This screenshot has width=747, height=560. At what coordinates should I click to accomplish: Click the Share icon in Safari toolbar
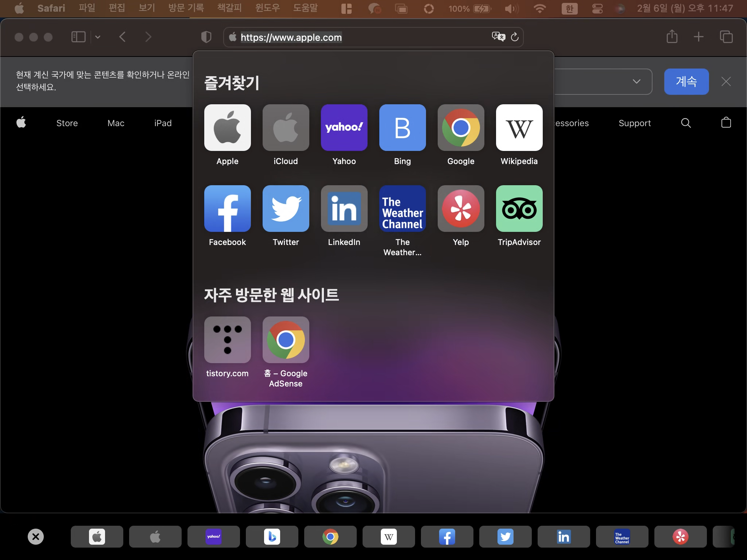click(671, 37)
